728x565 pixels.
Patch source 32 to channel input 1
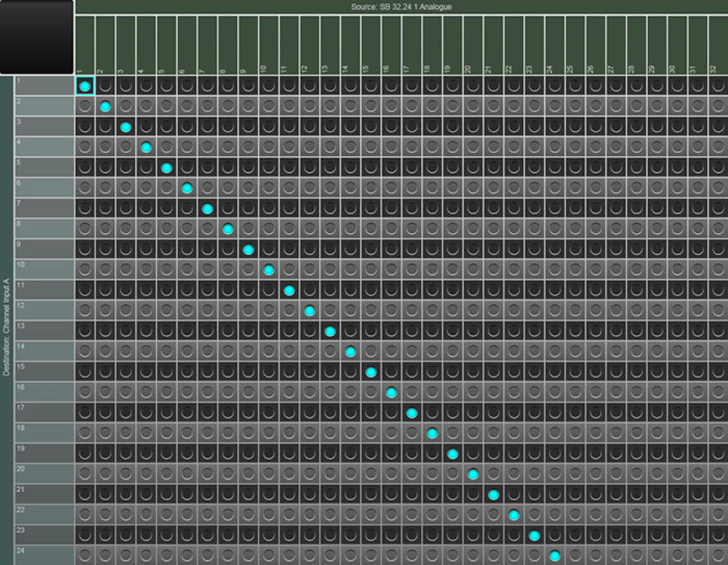click(x=718, y=86)
